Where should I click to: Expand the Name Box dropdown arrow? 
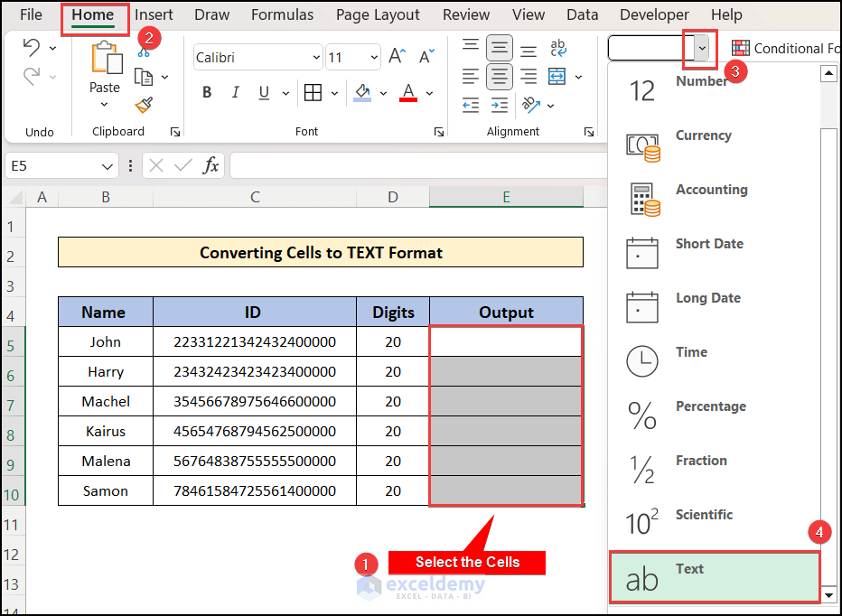(107, 166)
